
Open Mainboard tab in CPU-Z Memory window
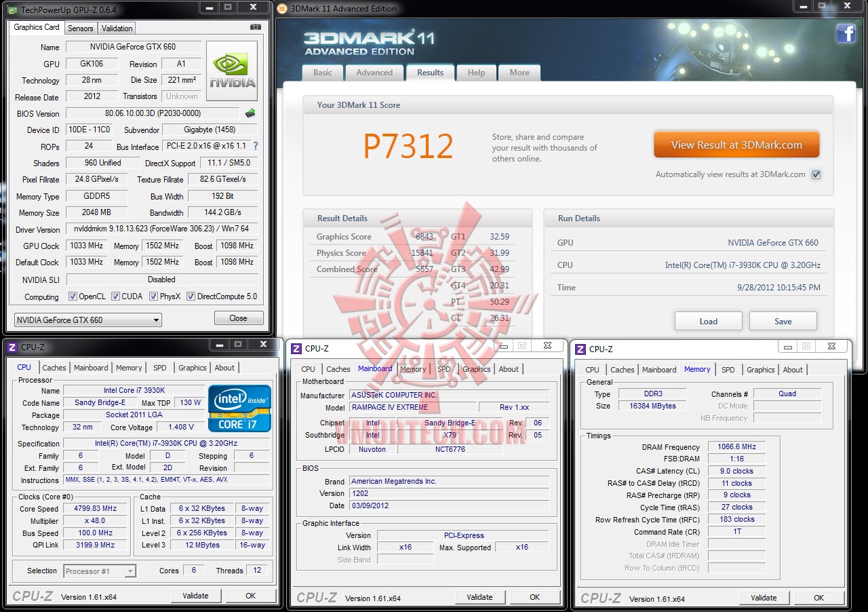(x=659, y=370)
